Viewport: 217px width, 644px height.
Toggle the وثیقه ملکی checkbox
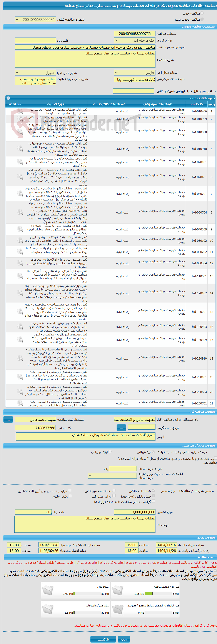coord(70,496)
